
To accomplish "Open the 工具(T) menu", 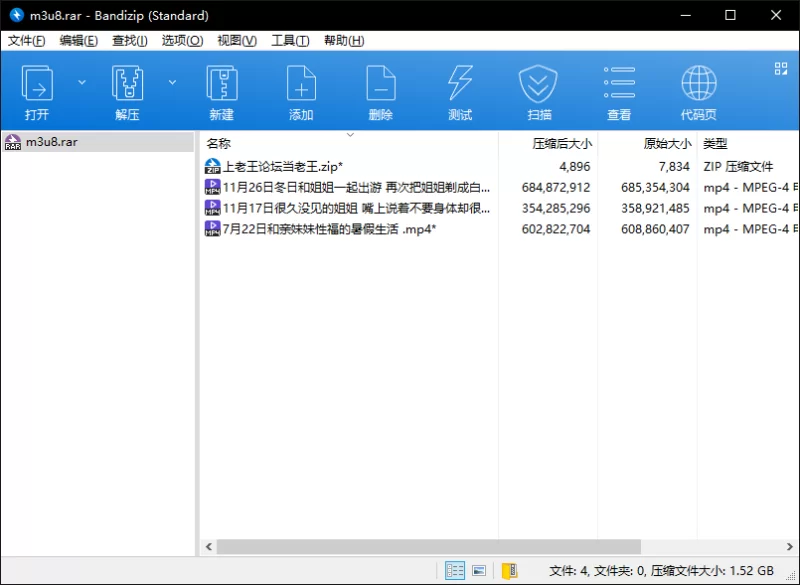I will tap(290, 41).
